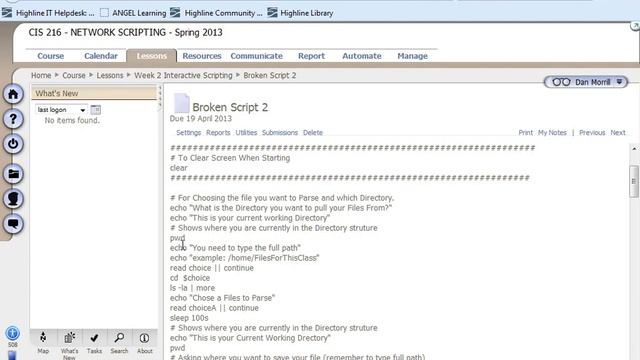The image size is (640, 360).
Task: Click the line "sleep 100s"
Action: click(x=189, y=318)
